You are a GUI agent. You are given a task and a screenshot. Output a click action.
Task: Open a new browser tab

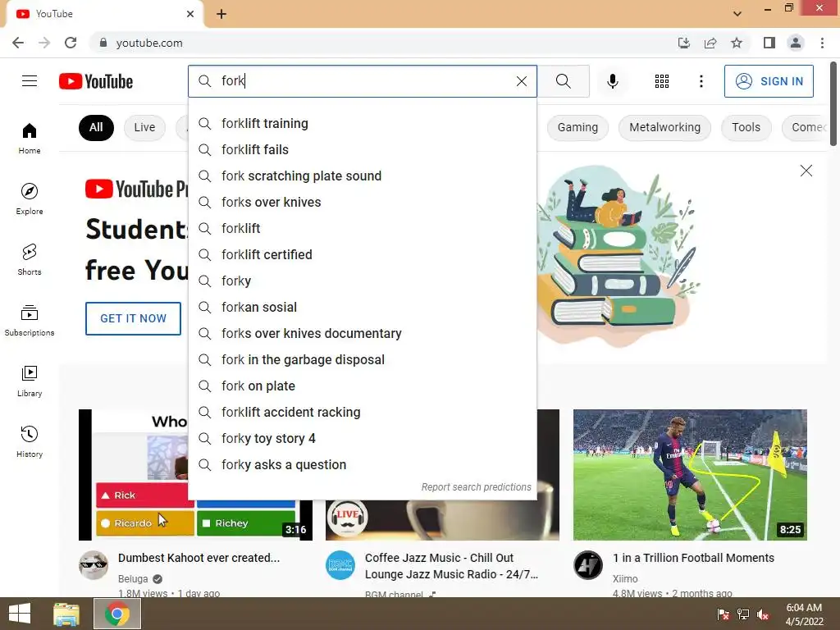(221, 14)
